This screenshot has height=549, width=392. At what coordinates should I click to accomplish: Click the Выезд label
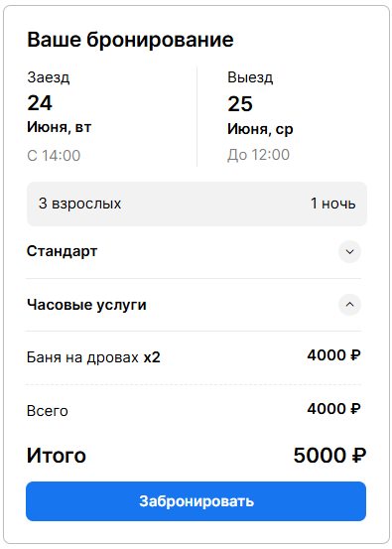pyautogui.click(x=250, y=77)
